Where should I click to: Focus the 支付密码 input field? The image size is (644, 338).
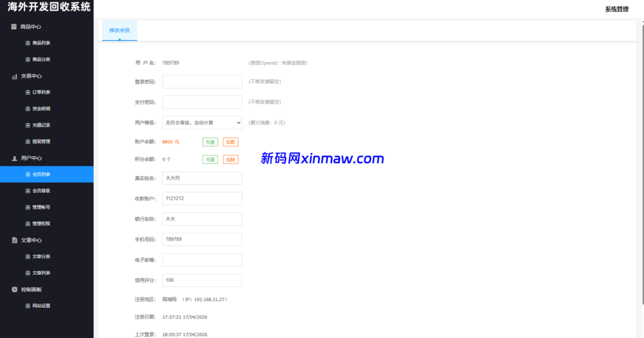(202, 102)
